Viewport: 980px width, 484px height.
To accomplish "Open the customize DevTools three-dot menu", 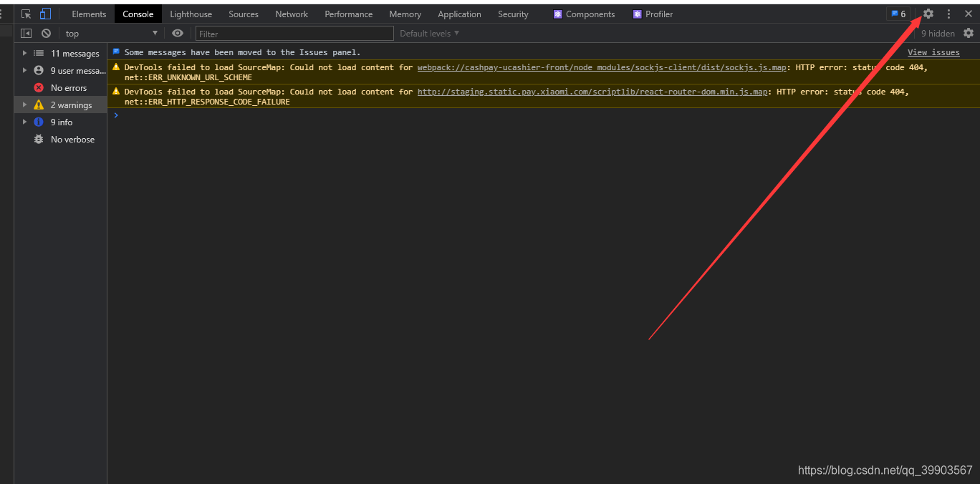I will pyautogui.click(x=949, y=14).
